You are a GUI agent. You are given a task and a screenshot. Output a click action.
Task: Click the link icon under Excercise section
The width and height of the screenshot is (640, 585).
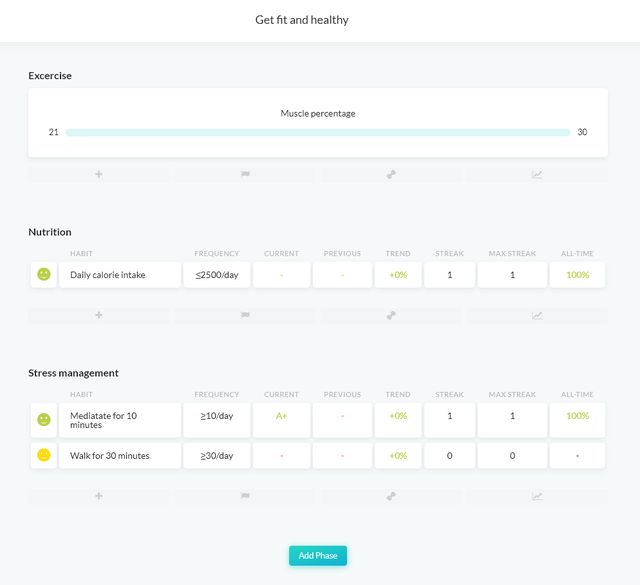[391, 174]
